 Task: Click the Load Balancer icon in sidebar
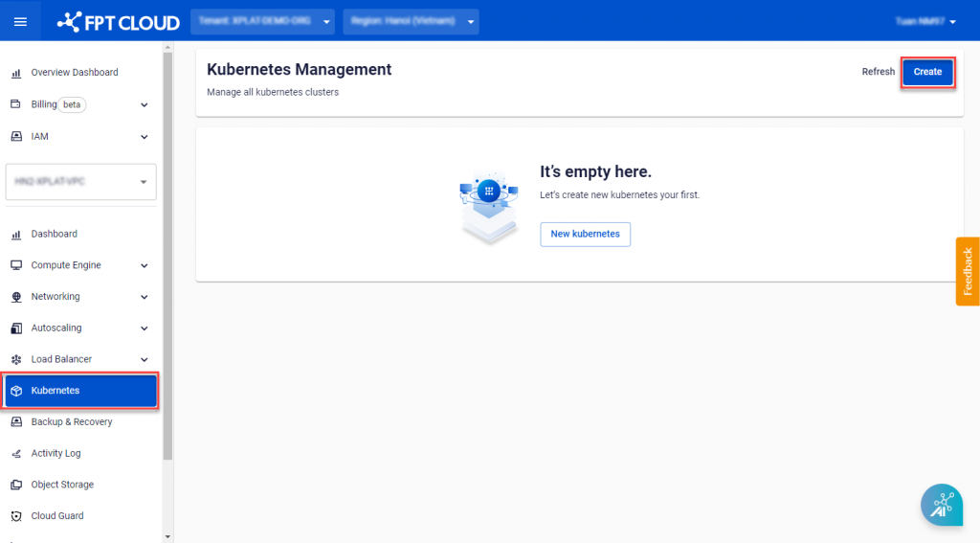point(16,360)
